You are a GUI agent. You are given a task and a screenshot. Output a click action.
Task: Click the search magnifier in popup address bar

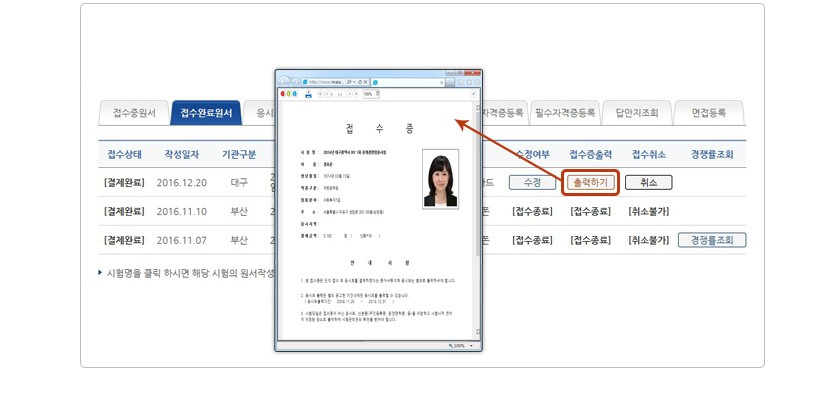tap(349, 82)
